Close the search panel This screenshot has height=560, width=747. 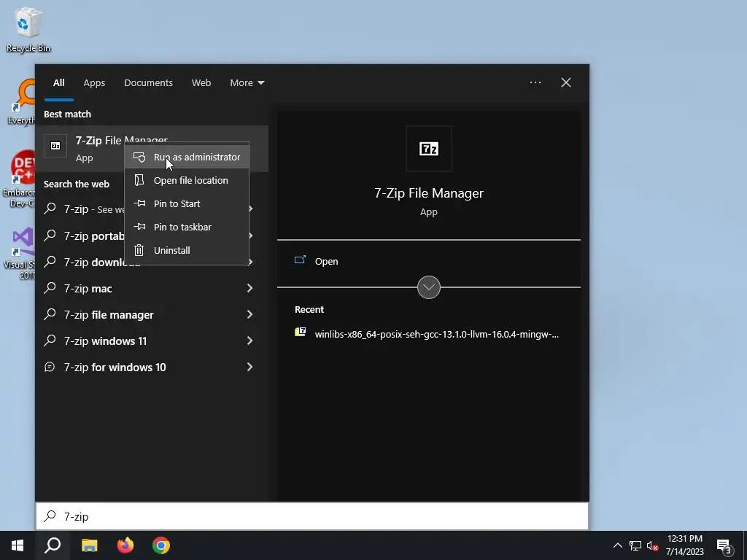tap(566, 82)
